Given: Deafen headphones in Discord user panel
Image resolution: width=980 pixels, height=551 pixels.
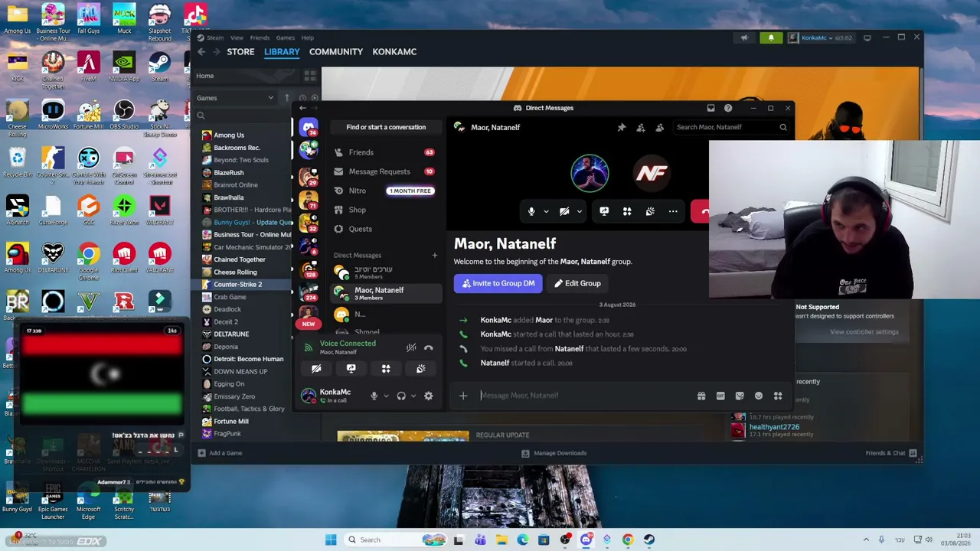Looking at the screenshot, I should pyautogui.click(x=401, y=396).
